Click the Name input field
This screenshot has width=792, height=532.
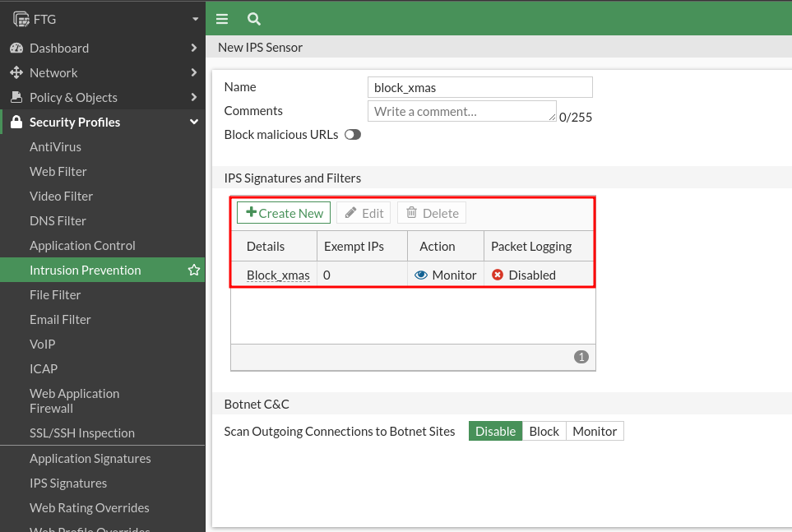(479, 87)
